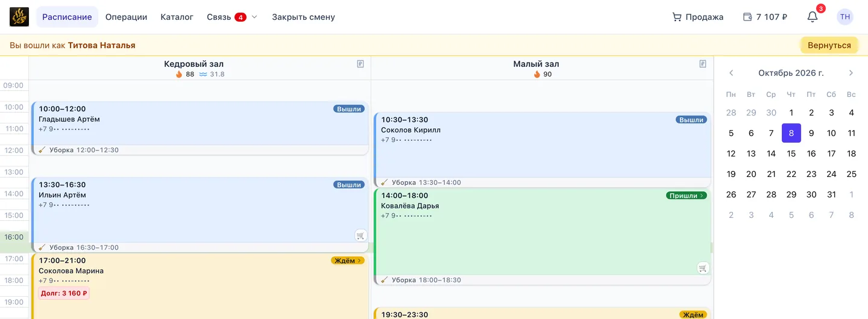Click Уборка 13:30–14:00 cleaning row

(542, 182)
